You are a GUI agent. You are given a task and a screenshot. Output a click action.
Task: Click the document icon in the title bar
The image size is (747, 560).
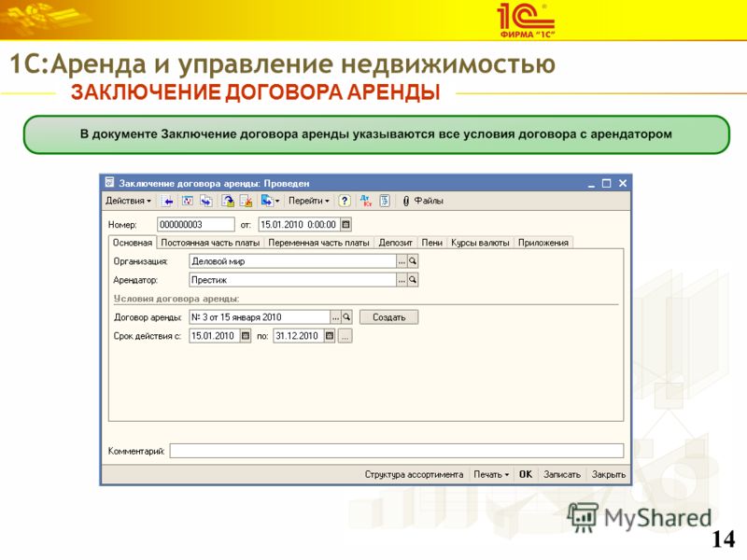point(110,182)
